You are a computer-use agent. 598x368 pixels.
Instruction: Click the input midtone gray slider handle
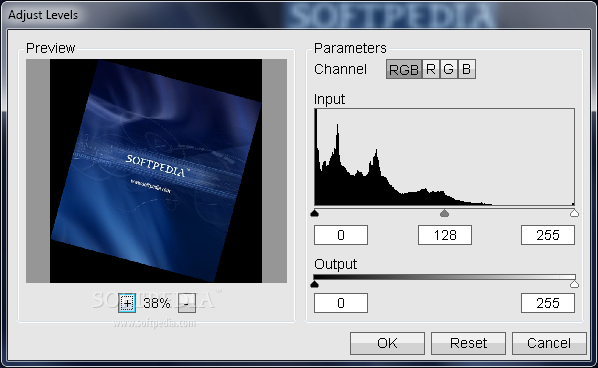[444, 213]
